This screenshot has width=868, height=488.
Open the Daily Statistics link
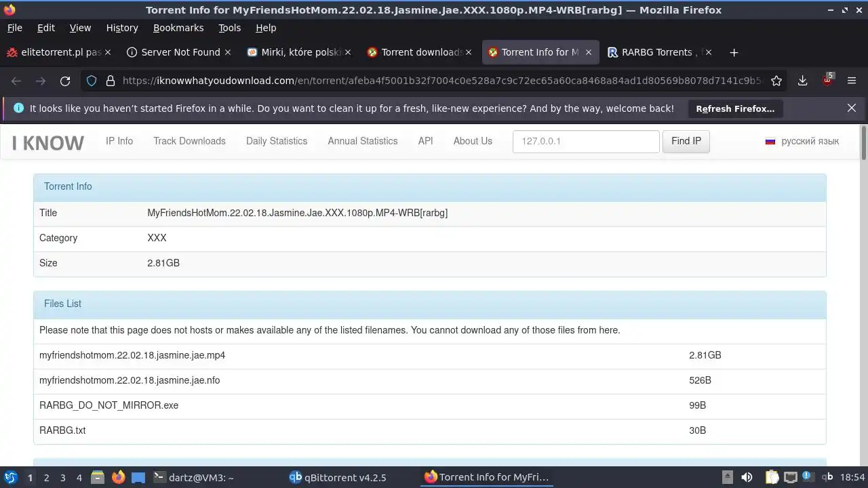277,141
